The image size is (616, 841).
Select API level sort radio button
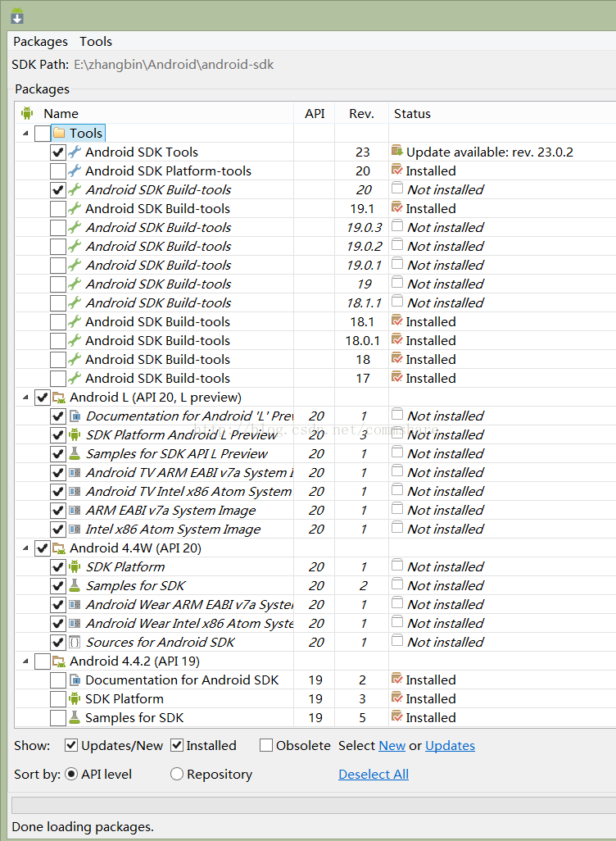[x=71, y=774]
